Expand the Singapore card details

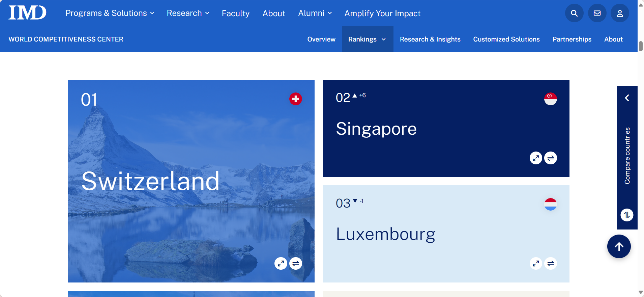click(x=536, y=158)
